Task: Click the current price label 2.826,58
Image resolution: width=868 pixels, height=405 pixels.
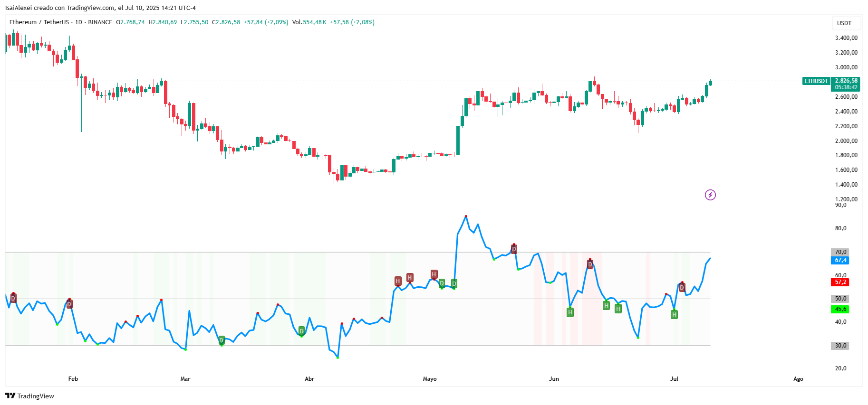Action: point(846,81)
